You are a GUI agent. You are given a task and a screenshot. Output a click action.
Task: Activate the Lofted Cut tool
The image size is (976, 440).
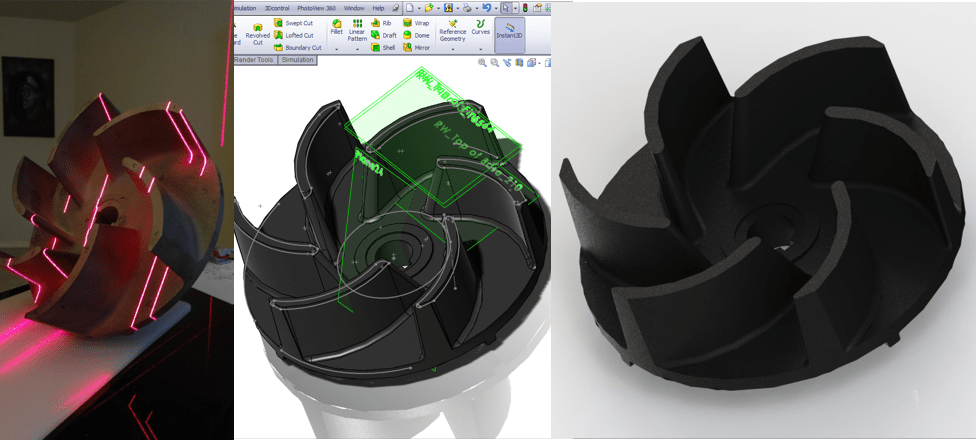pos(294,35)
